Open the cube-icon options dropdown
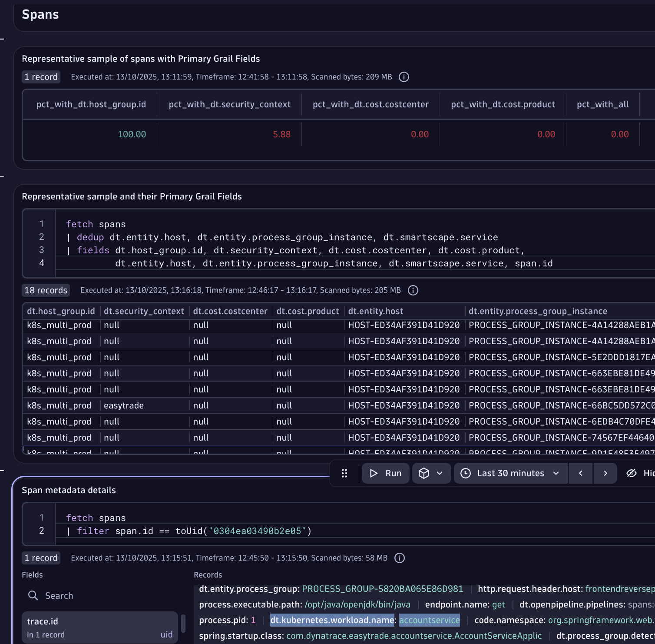Viewport: 655px width, 644px height. 431,473
